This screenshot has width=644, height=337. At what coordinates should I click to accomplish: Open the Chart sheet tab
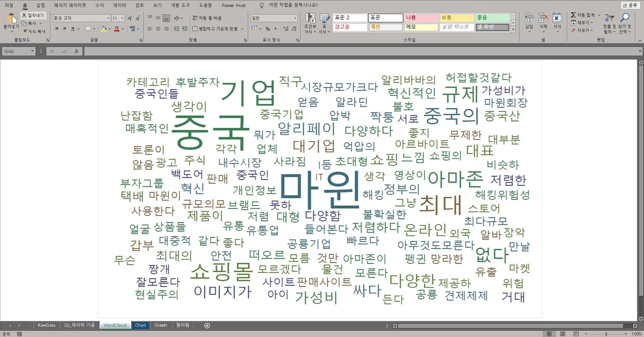tap(140, 325)
